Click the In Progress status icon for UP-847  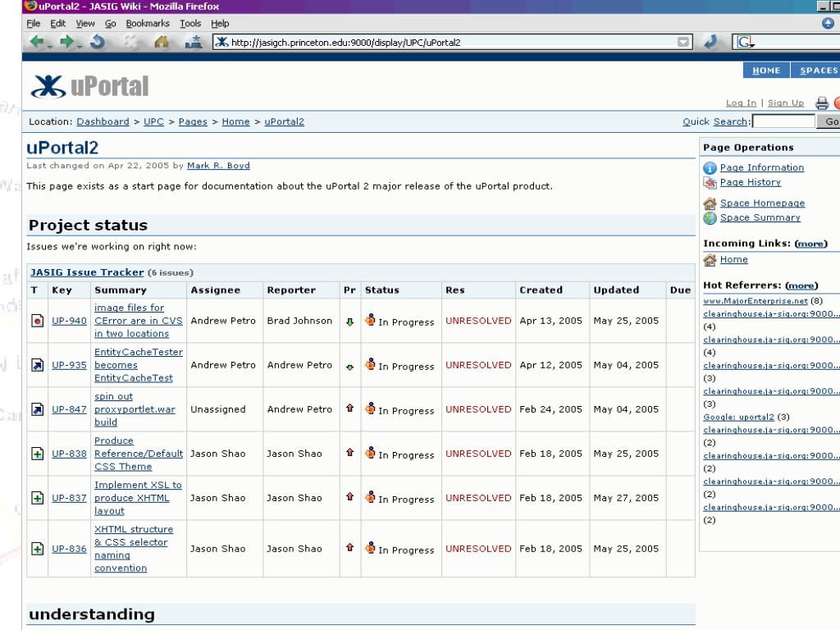(x=370, y=409)
